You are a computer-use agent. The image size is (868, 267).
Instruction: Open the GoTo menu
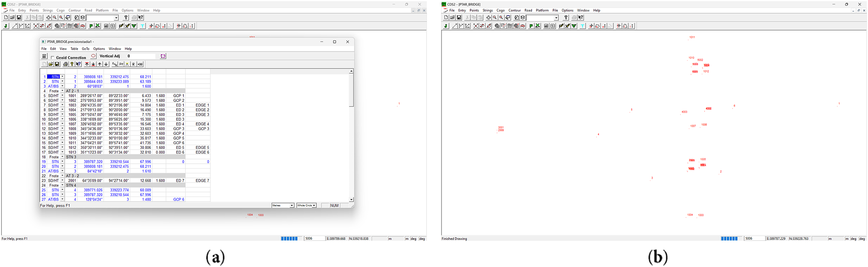(x=86, y=49)
